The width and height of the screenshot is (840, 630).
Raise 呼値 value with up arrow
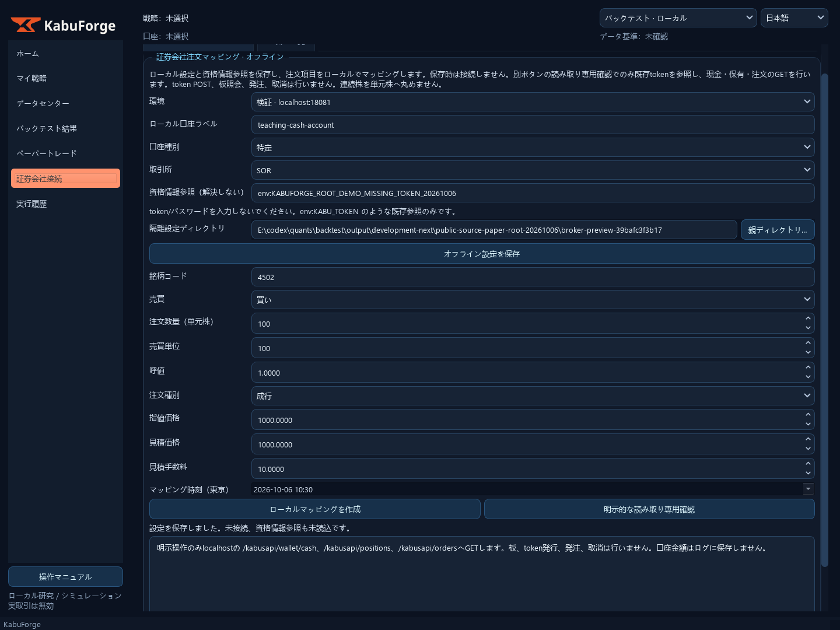pyautogui.click(x=808, y=367)
